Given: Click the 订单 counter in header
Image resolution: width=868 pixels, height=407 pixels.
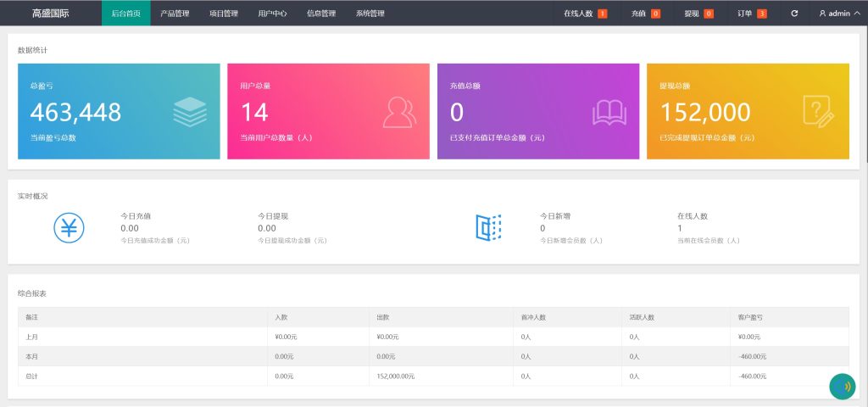Looking at the screenshot, I should point(752,14).
